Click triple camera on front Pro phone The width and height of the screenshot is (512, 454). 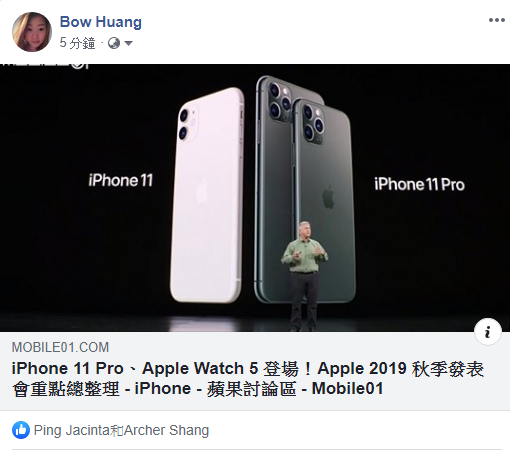pyautogui.click(x=313, y=123)
